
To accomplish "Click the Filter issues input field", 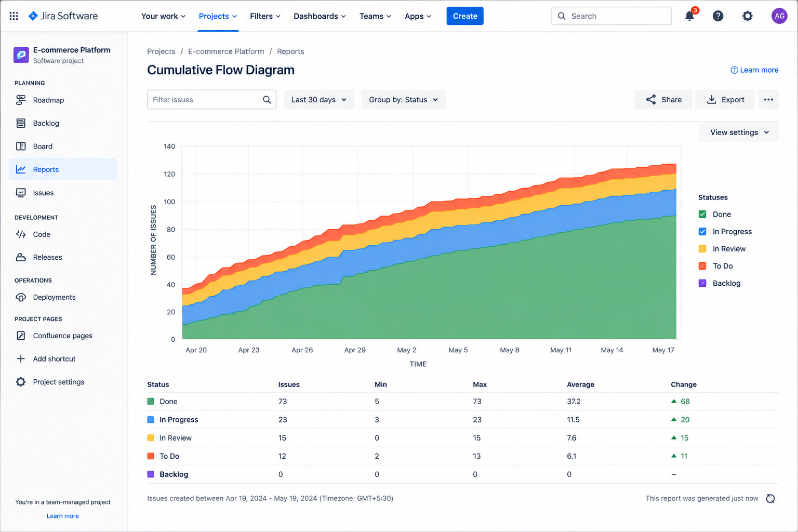I will tap(212, 100).
